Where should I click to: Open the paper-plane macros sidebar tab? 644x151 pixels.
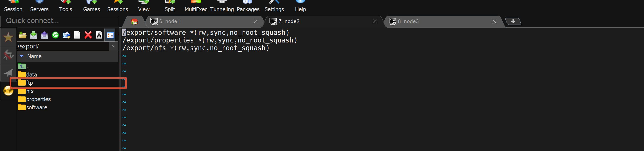(x=8, y=73)
